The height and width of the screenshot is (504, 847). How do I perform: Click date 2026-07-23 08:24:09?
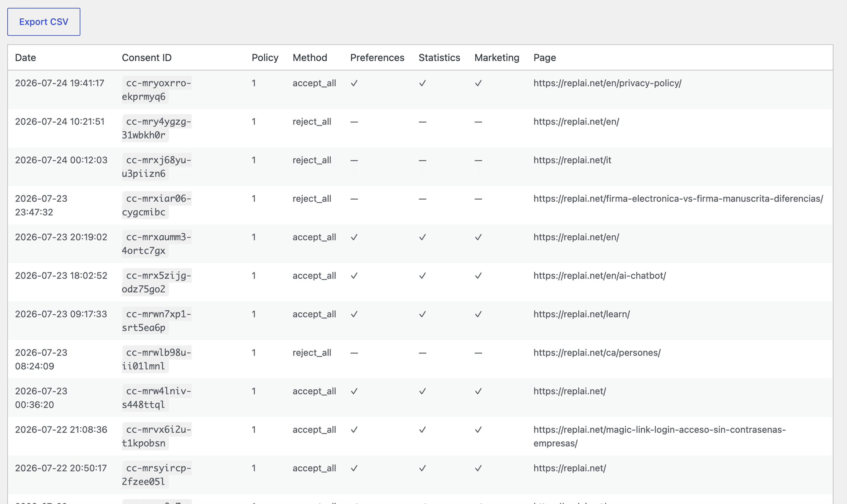41,359
